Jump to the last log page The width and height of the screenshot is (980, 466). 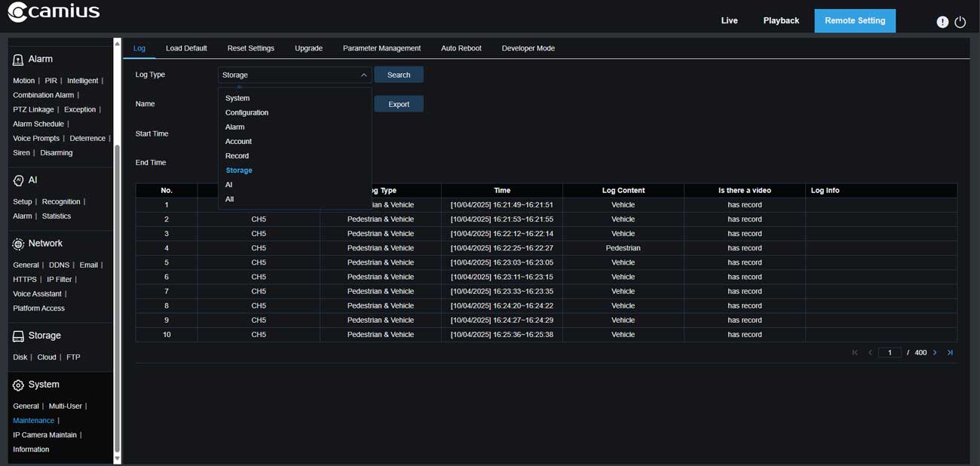(950, 353)
